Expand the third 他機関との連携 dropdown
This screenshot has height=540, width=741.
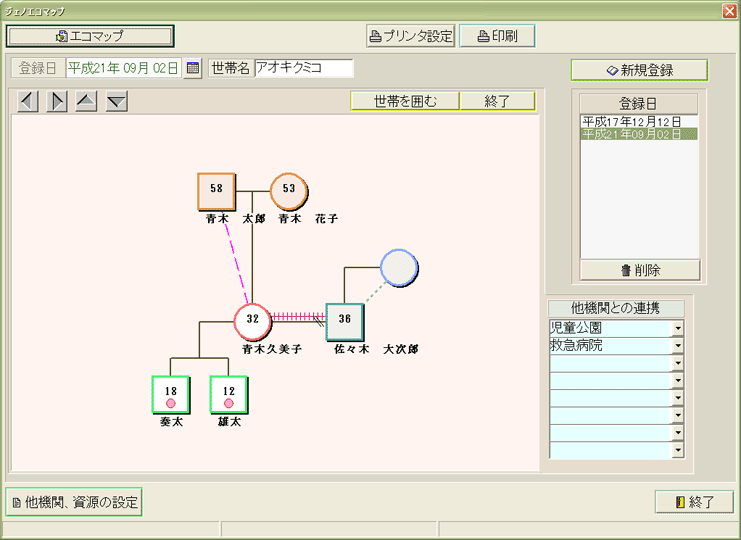678,363
